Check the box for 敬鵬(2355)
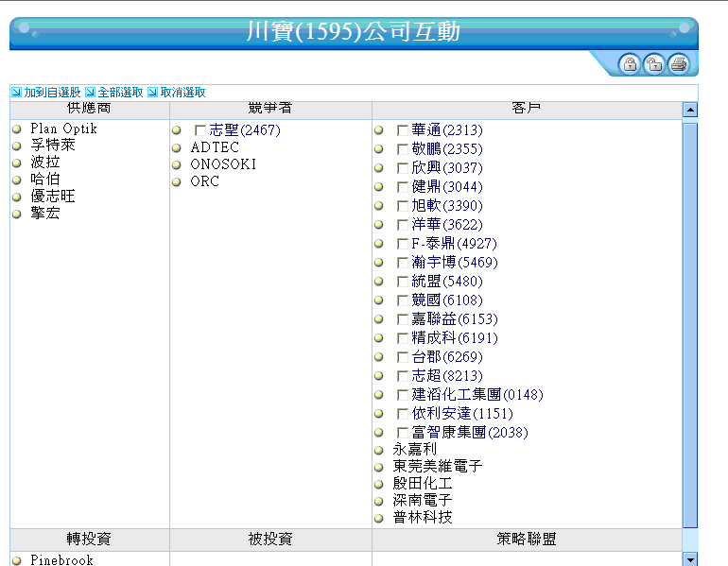Screen dimensions: 728x566 point(403,149)
